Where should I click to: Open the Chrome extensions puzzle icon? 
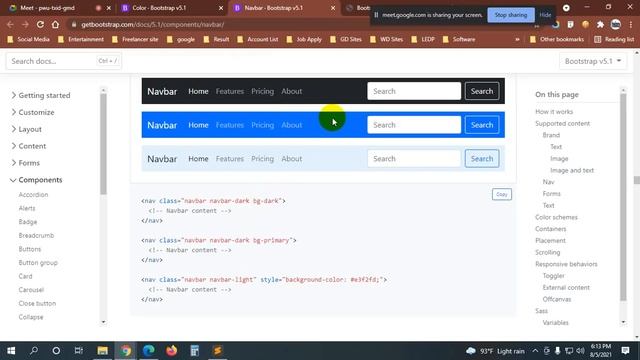pos(600,24)
